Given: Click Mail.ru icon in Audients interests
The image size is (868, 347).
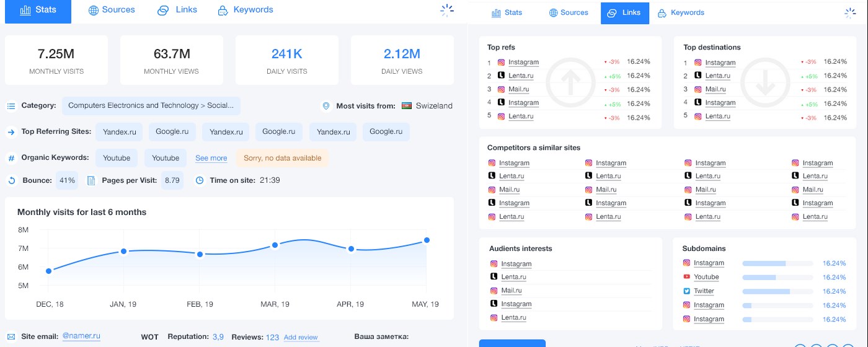Looking at the screenshot, I should [x=494, y=290].
